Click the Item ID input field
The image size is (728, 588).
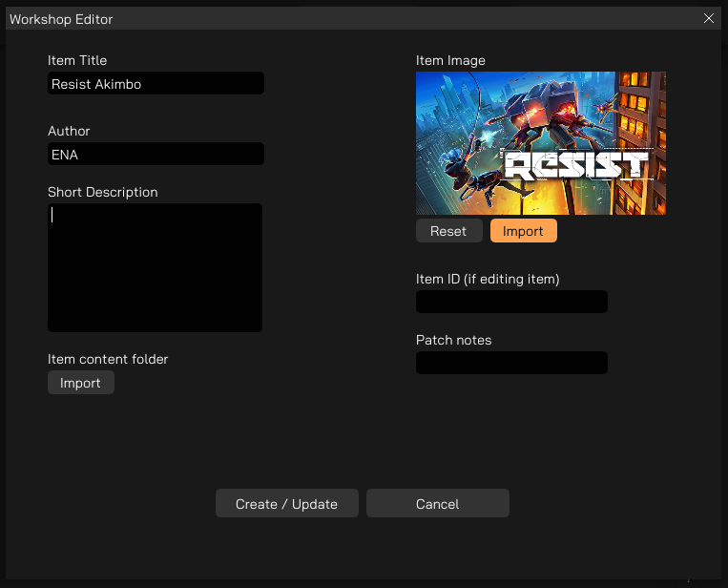pos(511,302)
